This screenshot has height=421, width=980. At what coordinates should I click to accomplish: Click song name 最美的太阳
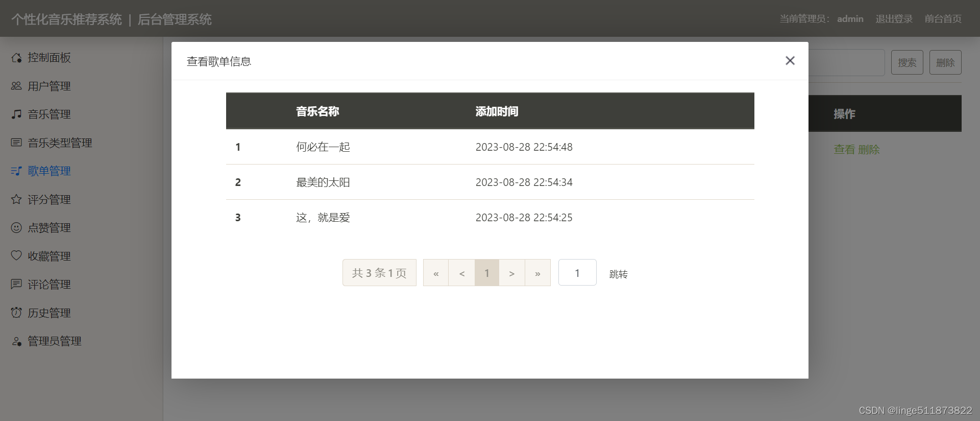(323, 182)
